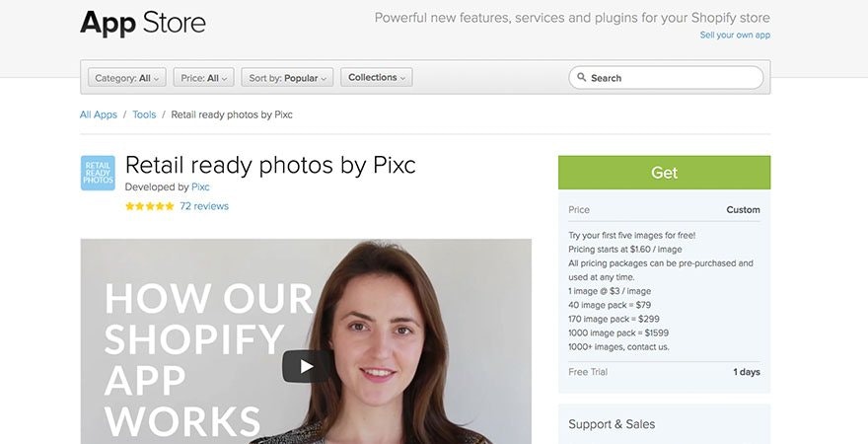Open the Pixc developer link
This screenshot has height=444, width=868.
pos(200,187)
